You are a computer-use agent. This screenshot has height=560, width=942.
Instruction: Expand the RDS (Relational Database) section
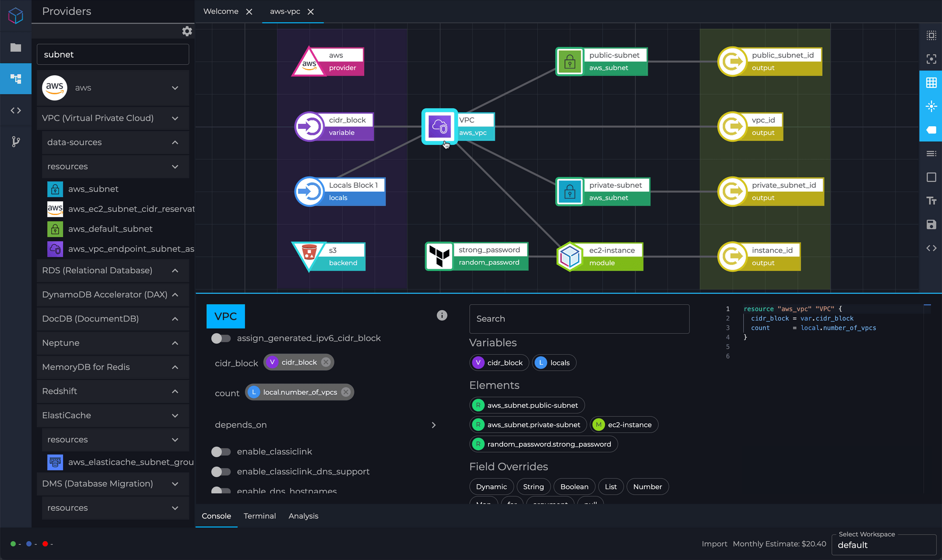click(175, 271)
